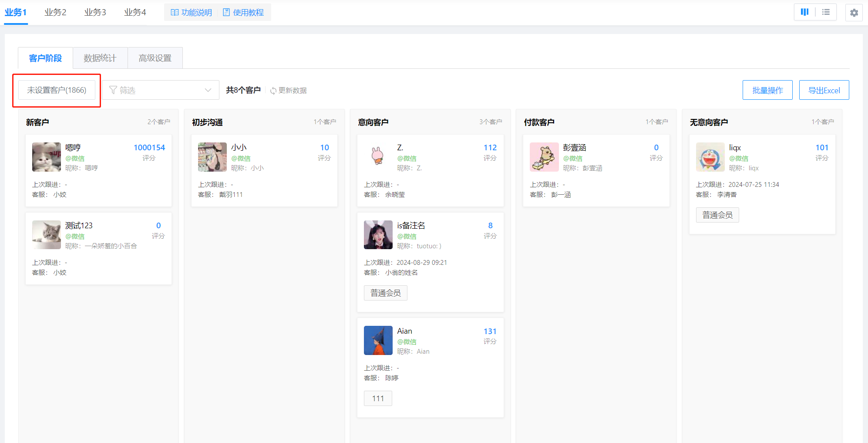
Task: Click score 0 on 测试123 card
Action: (158, 226)
